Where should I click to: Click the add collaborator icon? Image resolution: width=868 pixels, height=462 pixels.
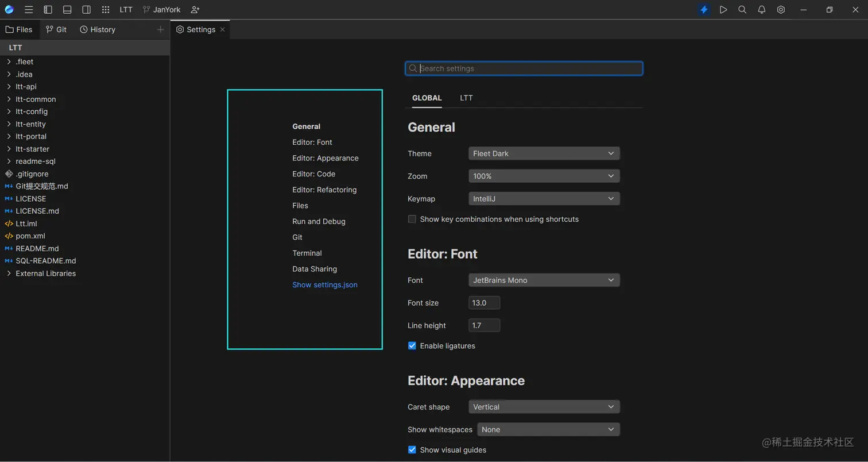pos(195,10)
